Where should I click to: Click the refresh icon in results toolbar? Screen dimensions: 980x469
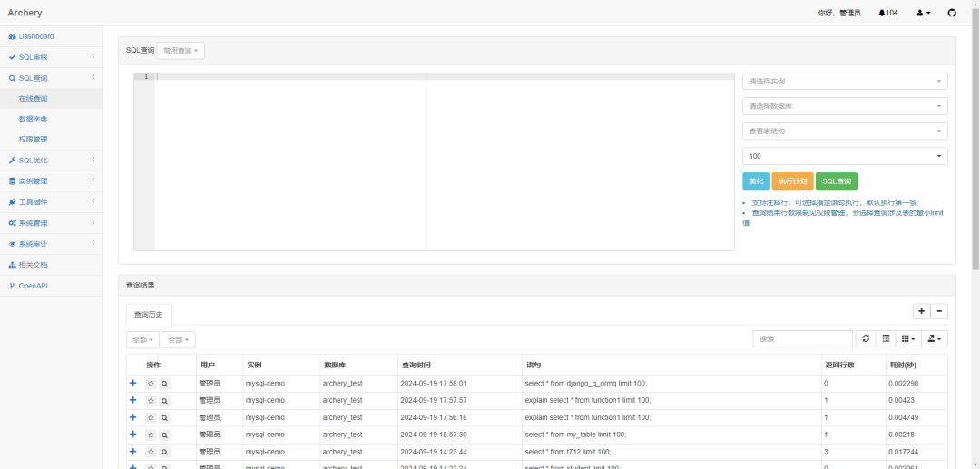[x=866, y=338]
